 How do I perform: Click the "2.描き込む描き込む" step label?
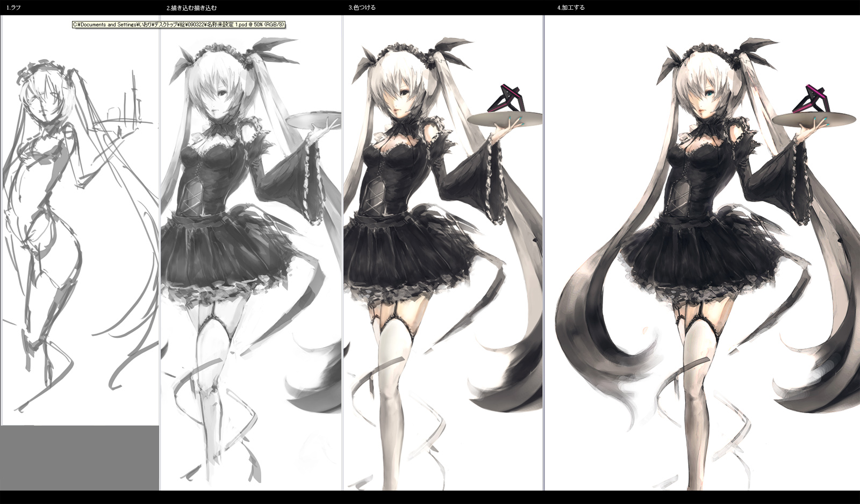coord(191,8)
